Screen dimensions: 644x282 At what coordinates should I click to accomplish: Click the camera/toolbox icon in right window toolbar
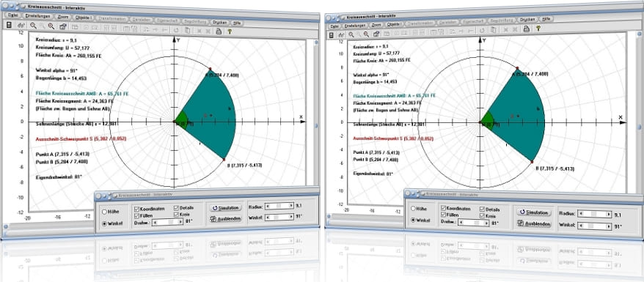point(376,34)
